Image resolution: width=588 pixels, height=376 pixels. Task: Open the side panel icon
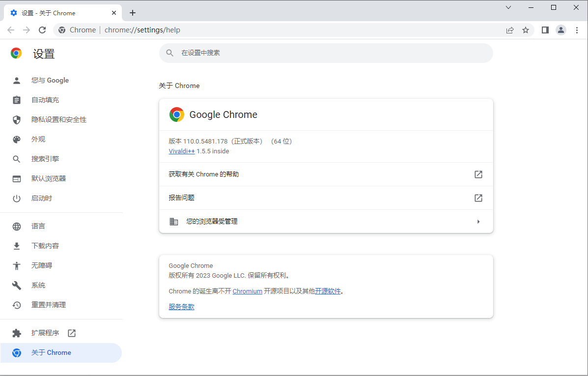(x=545, y=30)
